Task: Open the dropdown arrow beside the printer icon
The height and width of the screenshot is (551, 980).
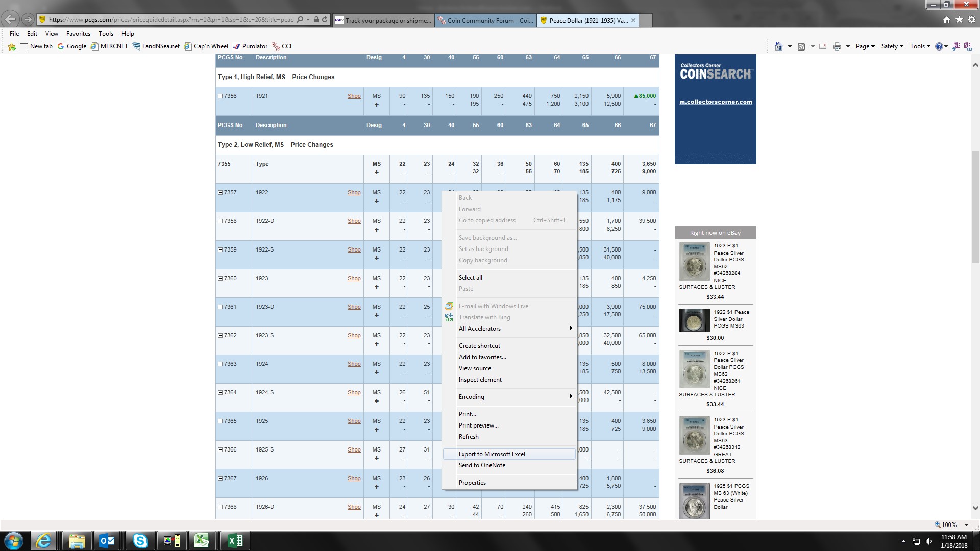Action: (x=848, y=46)
